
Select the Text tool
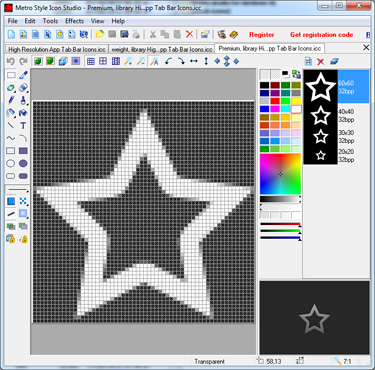click(x=23, y=126)
